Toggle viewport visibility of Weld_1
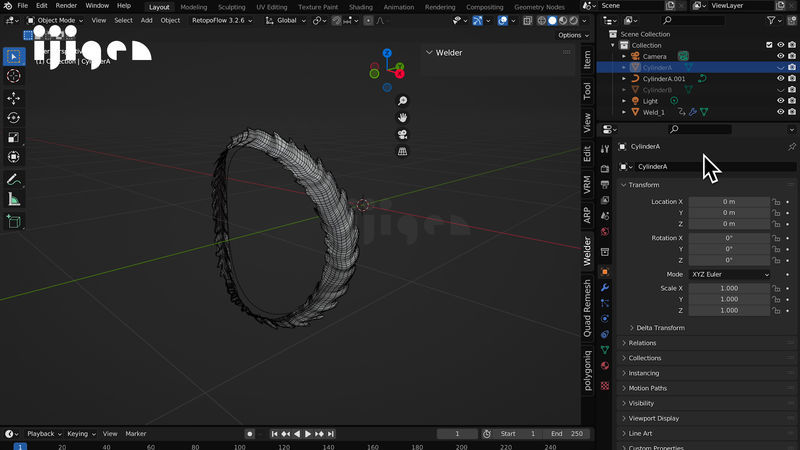Screen dimensions: 800x450 [x=781, y=112]
